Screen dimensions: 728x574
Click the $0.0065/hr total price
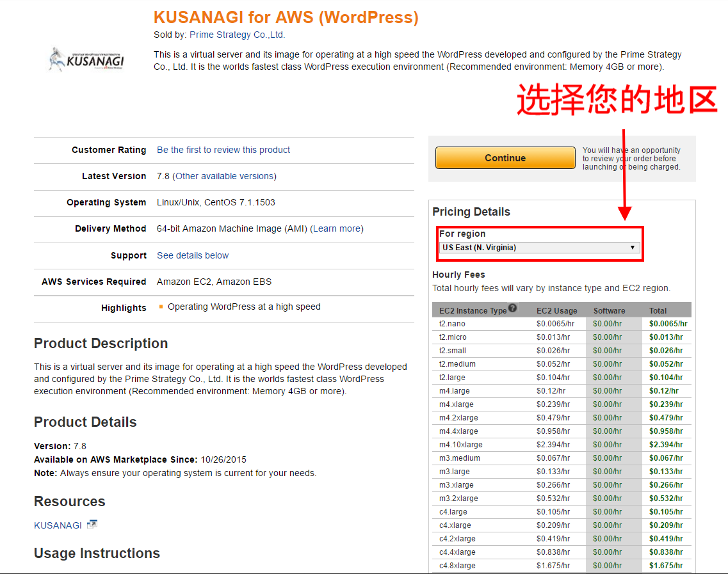tap(668, 324)
